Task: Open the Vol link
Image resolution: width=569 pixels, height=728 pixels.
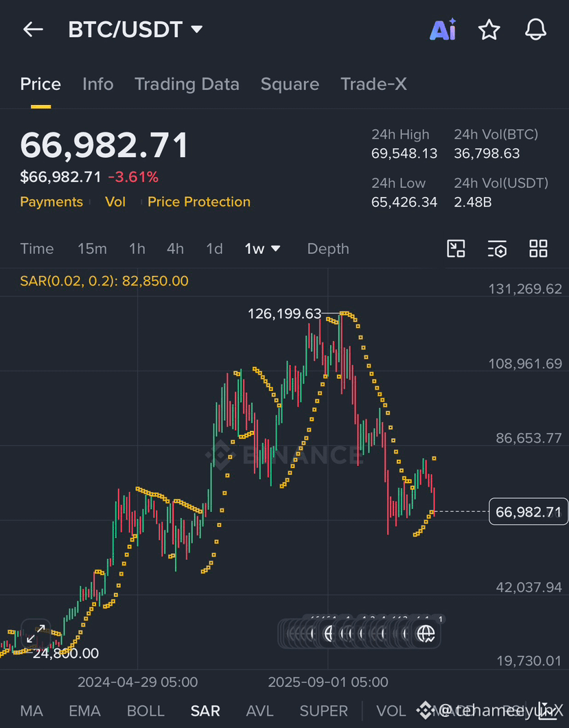Action: (x=115, y=202)
